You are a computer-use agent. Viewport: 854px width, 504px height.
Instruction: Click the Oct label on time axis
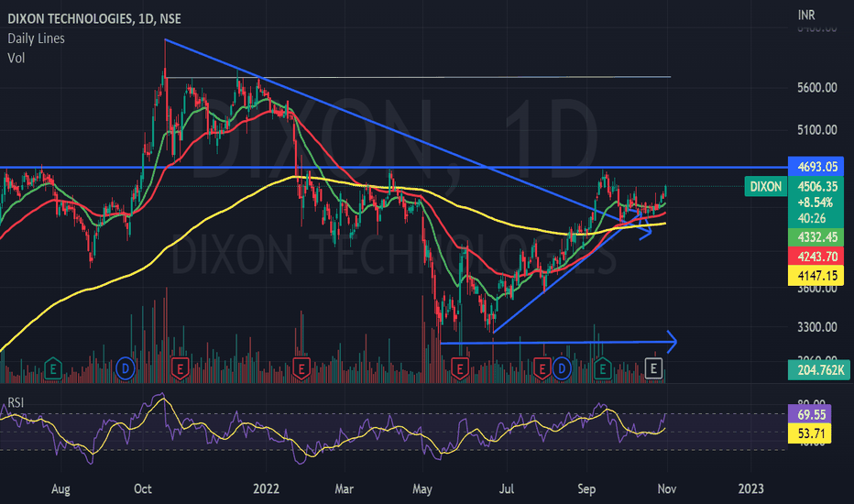(143, 488)
